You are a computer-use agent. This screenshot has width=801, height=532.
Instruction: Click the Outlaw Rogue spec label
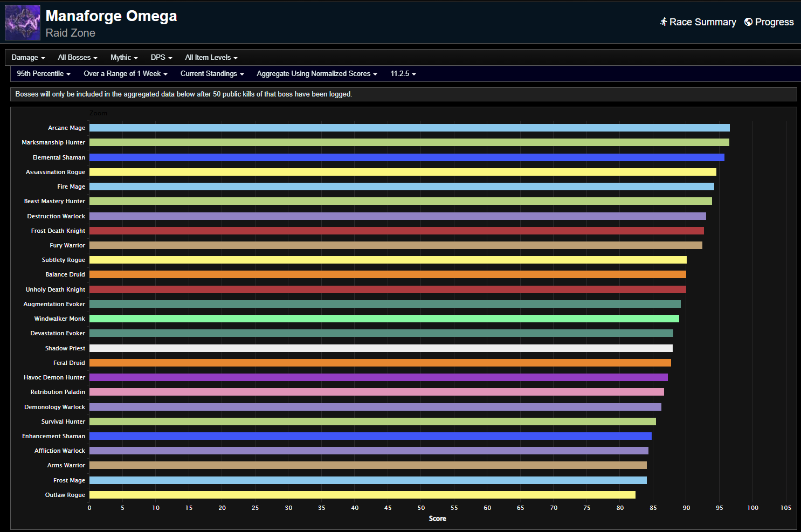(x=65, y=495)
